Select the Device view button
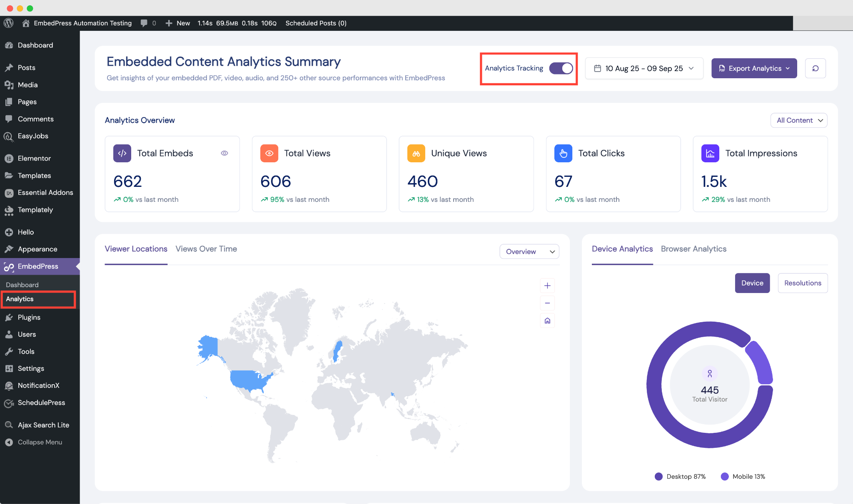 pyautogui.click(x=752, y=283)
